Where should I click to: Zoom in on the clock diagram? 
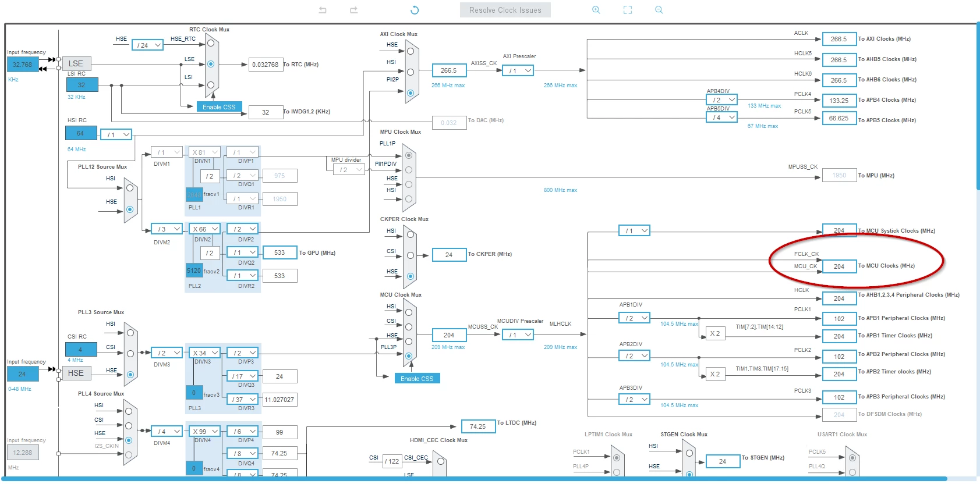(x=596, y=10)
